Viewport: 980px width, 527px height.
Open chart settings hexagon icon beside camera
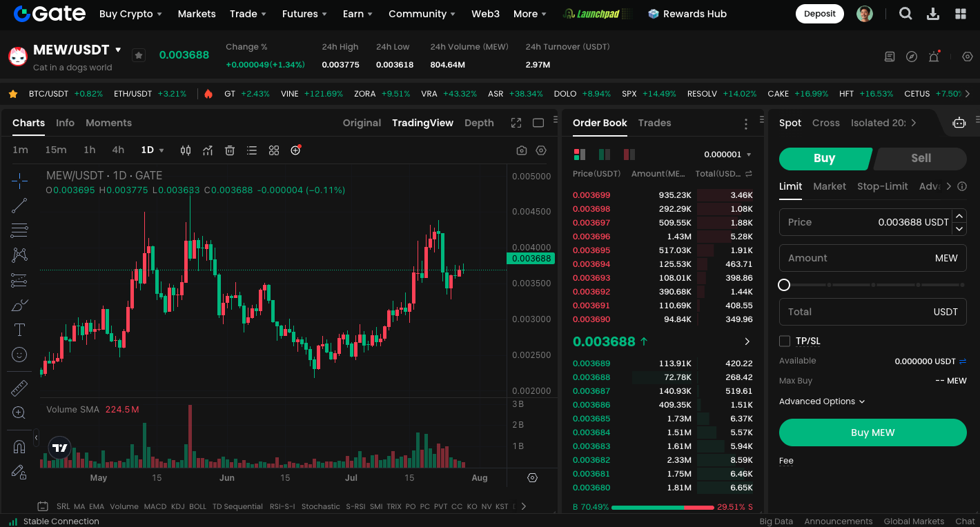pyautogui.click(x=541, y=150)
